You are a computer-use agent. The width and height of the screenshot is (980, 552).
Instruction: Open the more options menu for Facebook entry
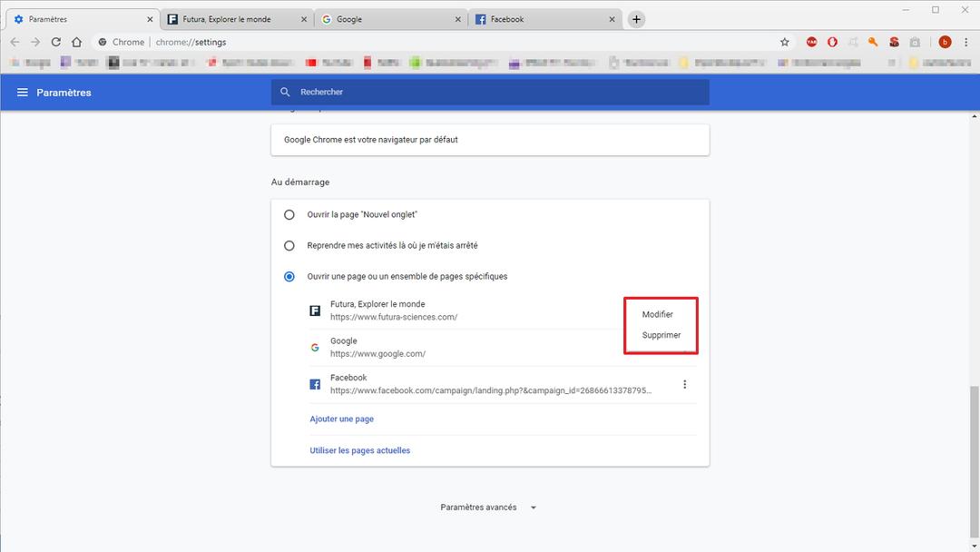coord(684,385)
